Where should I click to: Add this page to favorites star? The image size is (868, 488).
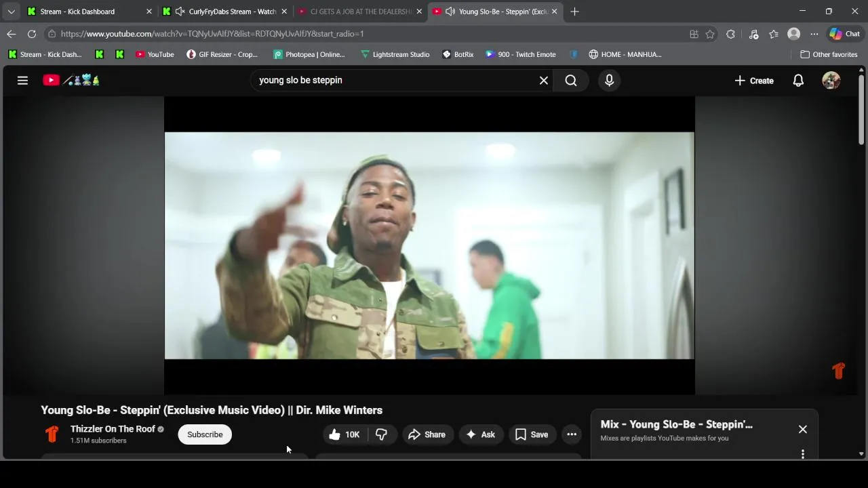click(710, 34)
